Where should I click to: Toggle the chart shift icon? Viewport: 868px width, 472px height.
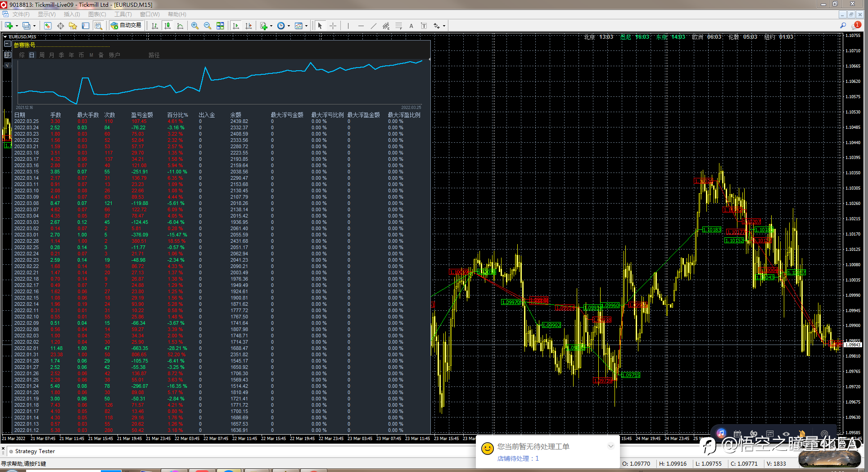point(249,26)
